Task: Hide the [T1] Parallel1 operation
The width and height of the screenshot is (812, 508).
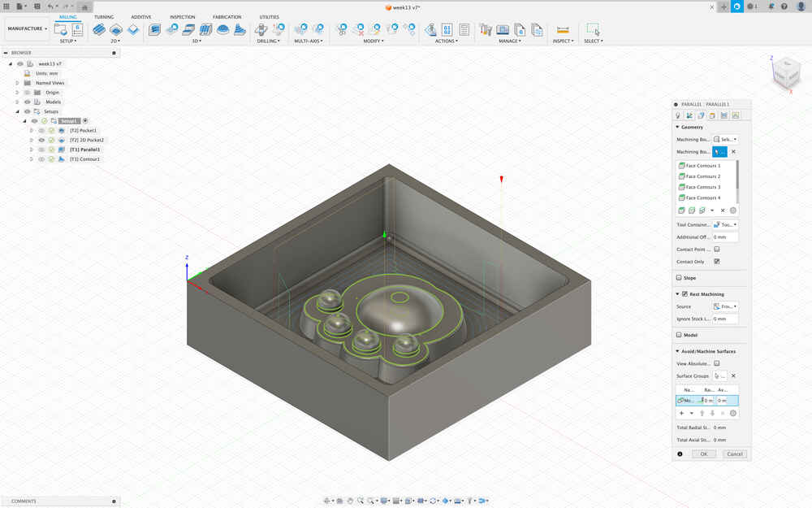Action: coord(41,150)
